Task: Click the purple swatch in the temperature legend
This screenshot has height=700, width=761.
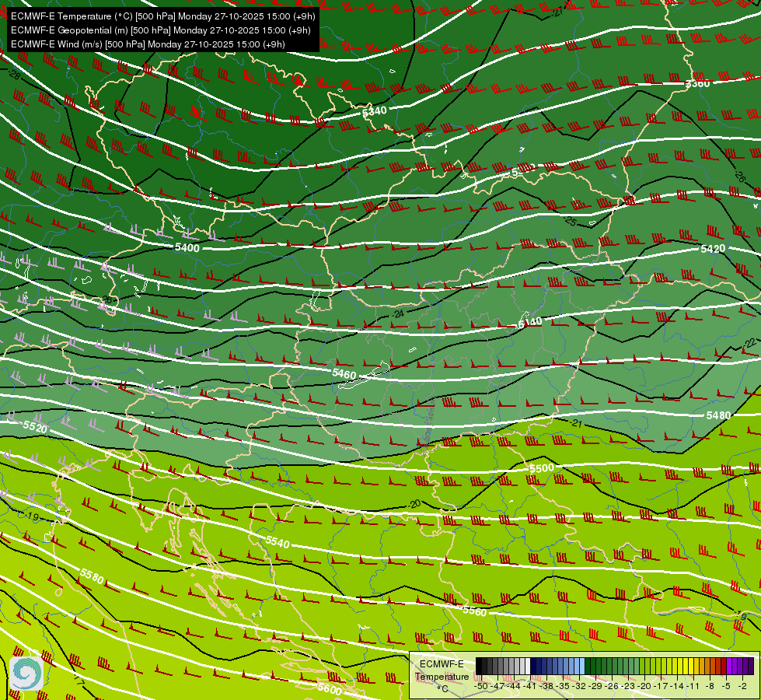Action: (729, 666)
